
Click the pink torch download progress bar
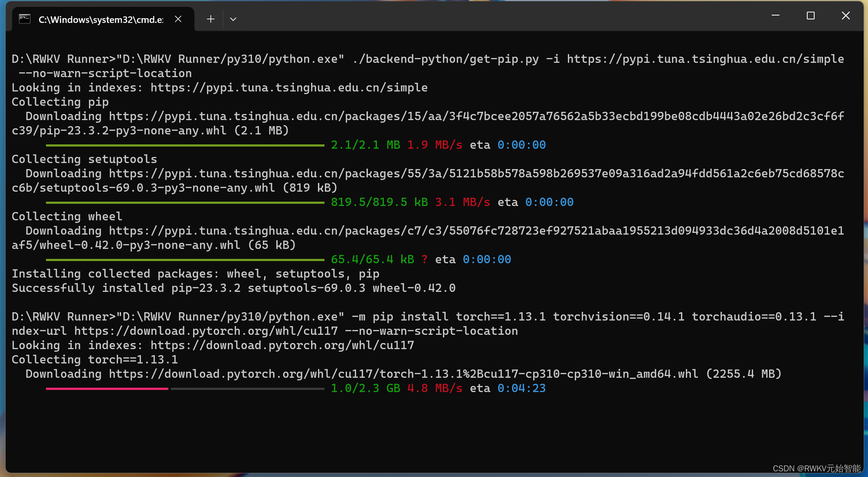[107, 388]
